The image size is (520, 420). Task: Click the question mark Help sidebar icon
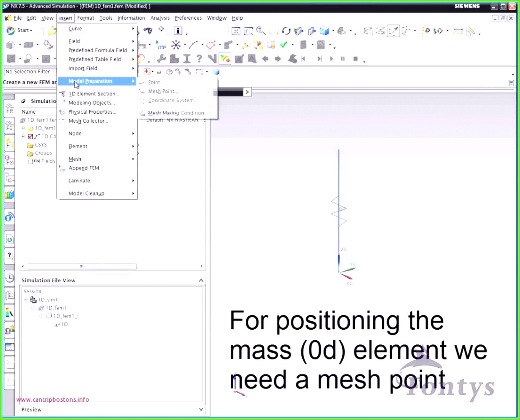point(9,256)
